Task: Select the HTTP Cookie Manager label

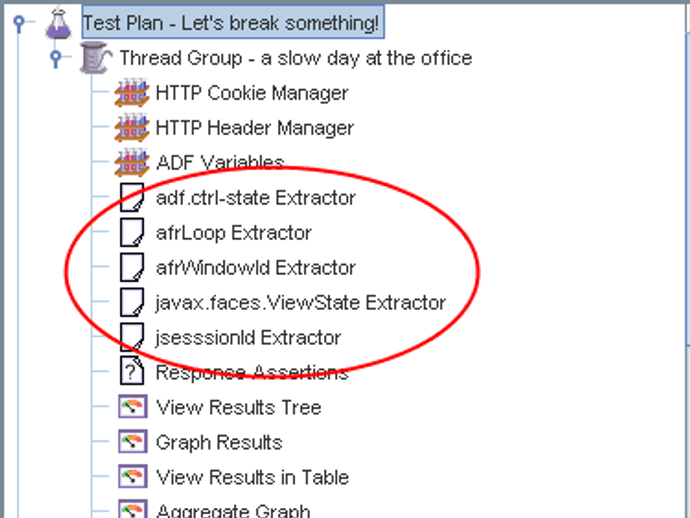Action: tap(252, 93)
